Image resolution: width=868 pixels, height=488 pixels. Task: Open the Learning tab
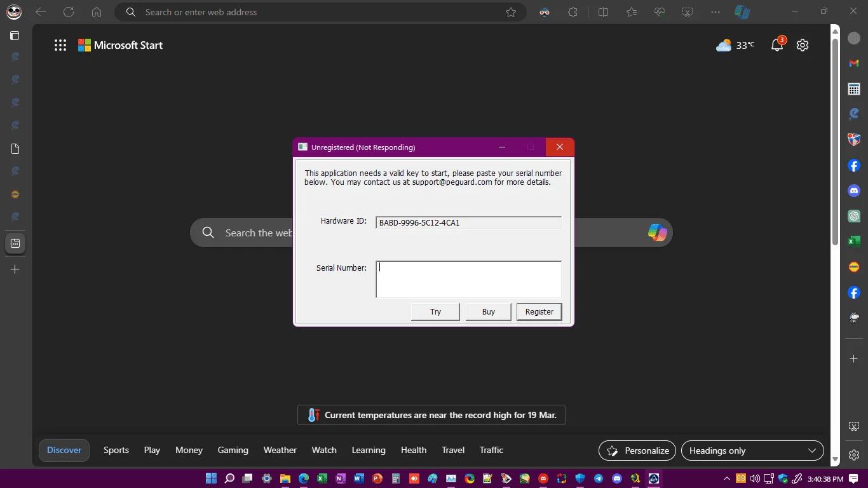(x=369, y=450)
